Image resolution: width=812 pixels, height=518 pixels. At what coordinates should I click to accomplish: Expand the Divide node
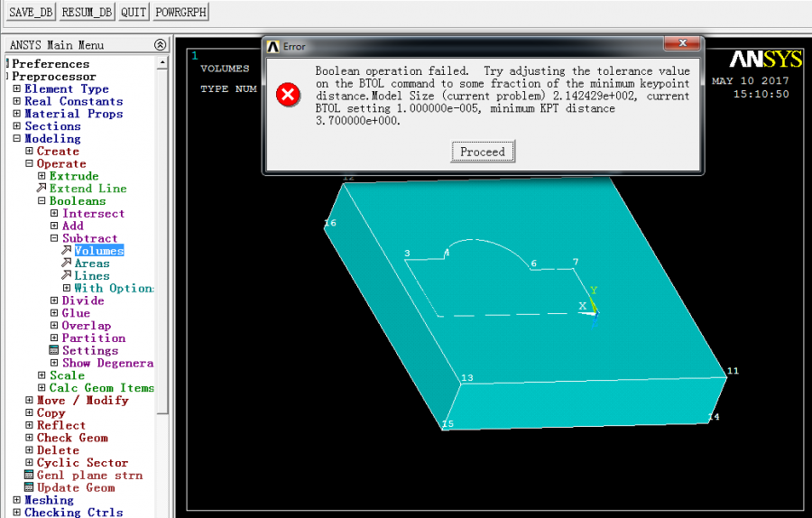[54, 300]
